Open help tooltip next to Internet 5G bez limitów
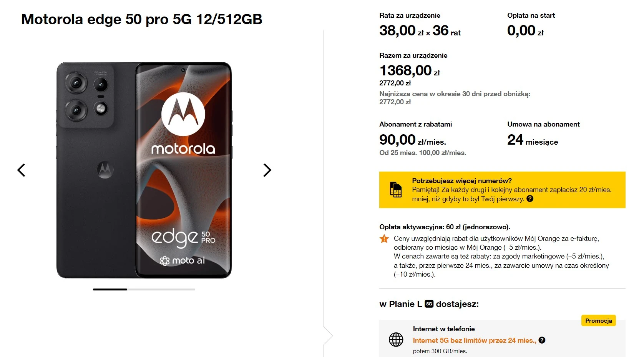Screen dimensions: 644x357 (542, 340)
